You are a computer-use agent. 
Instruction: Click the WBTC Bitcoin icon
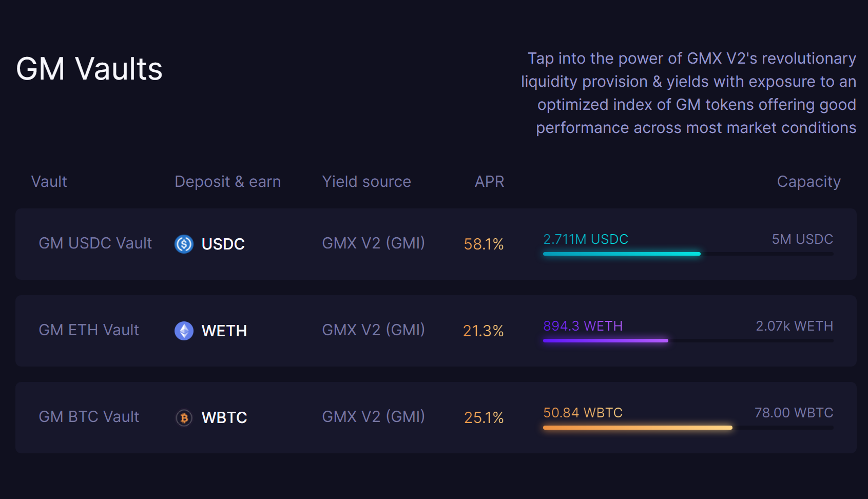pos(184,417)
